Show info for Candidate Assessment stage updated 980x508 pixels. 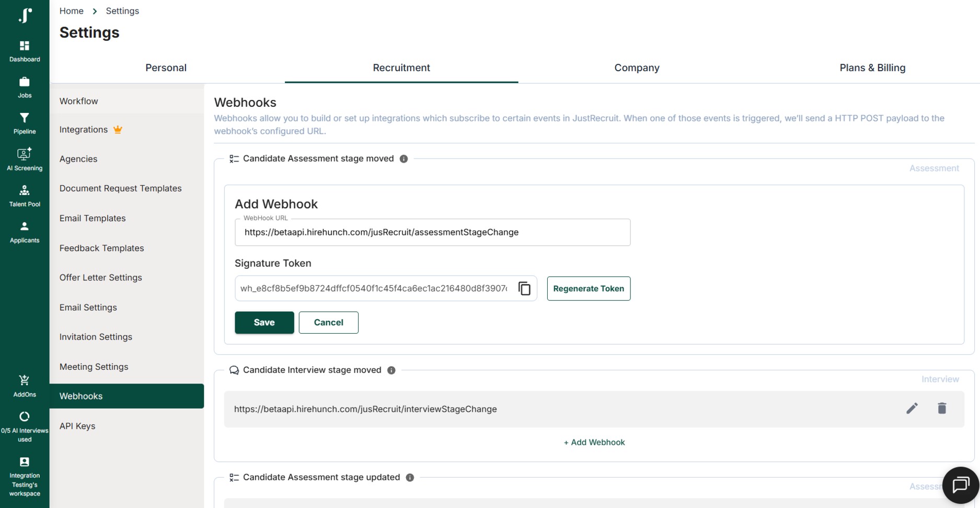410,478
